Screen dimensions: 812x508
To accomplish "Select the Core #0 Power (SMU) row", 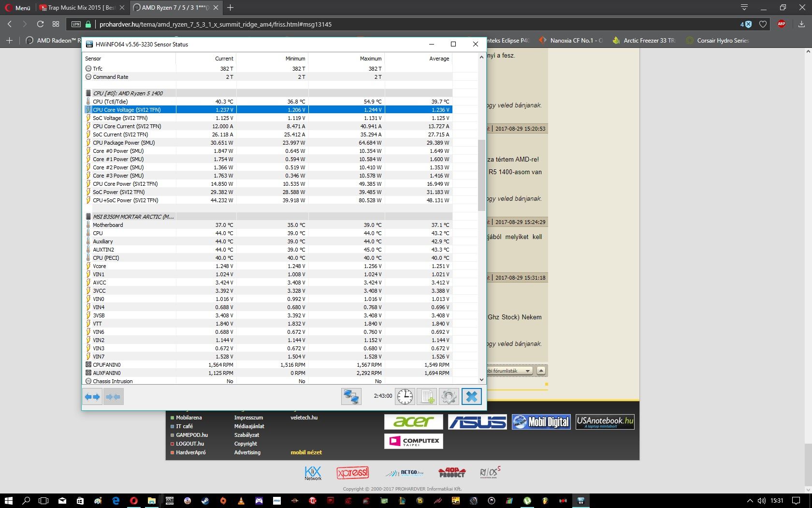I will 268,151.
